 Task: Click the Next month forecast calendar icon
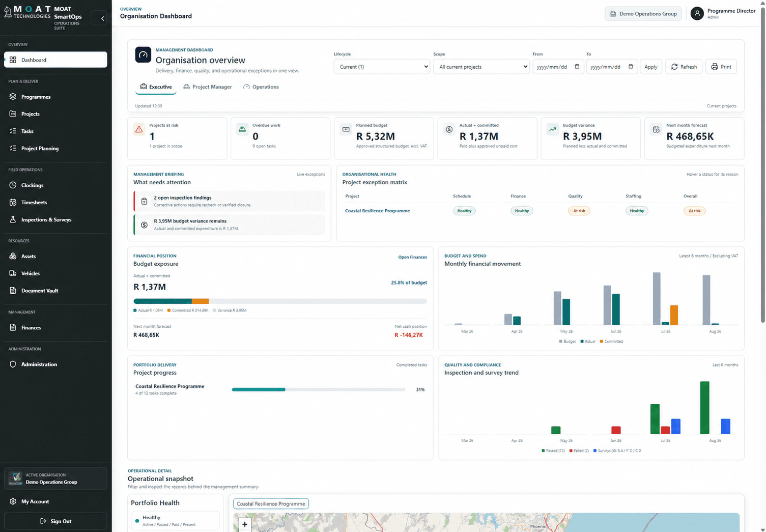656,130
